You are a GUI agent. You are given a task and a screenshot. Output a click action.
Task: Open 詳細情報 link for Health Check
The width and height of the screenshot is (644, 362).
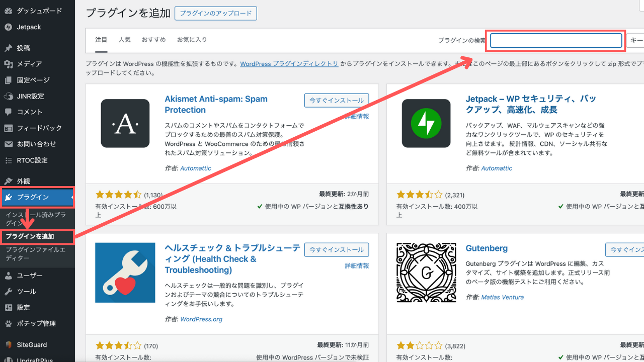click(x=357, y=266)
